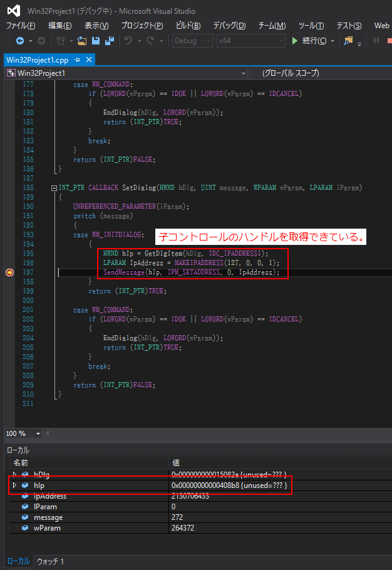
Task: Close the Win32Project1.cpp tab
Action: [x=89, y=60]
